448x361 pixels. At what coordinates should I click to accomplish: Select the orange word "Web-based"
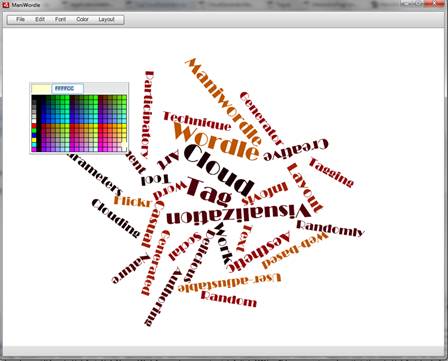click(x=295, y=250)
